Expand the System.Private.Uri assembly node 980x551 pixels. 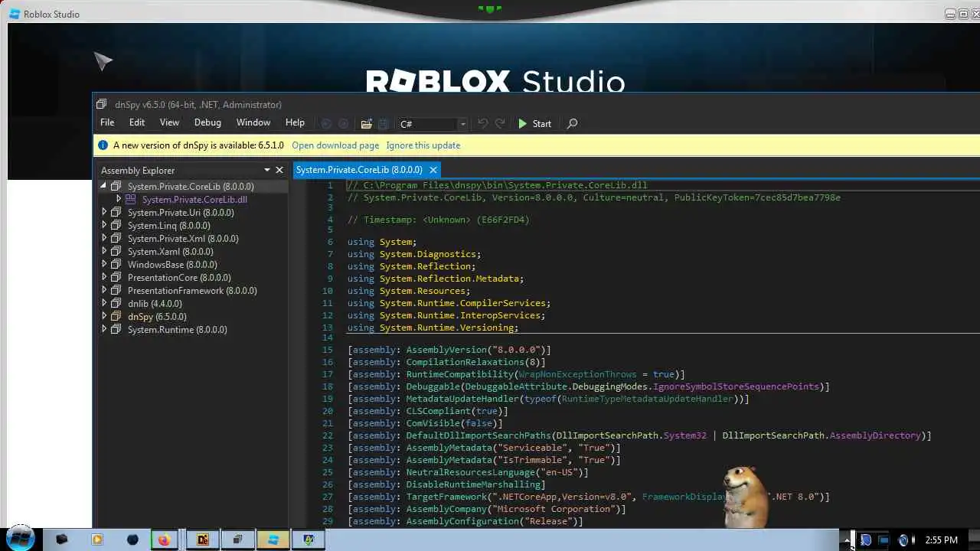(x=104, y=212)
